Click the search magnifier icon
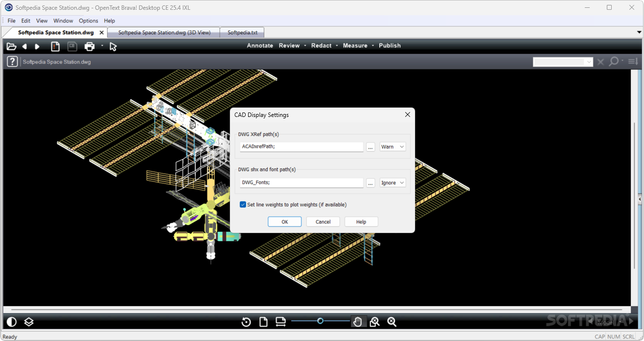Viewport: 644px width, 341px height. pos(614,62)
